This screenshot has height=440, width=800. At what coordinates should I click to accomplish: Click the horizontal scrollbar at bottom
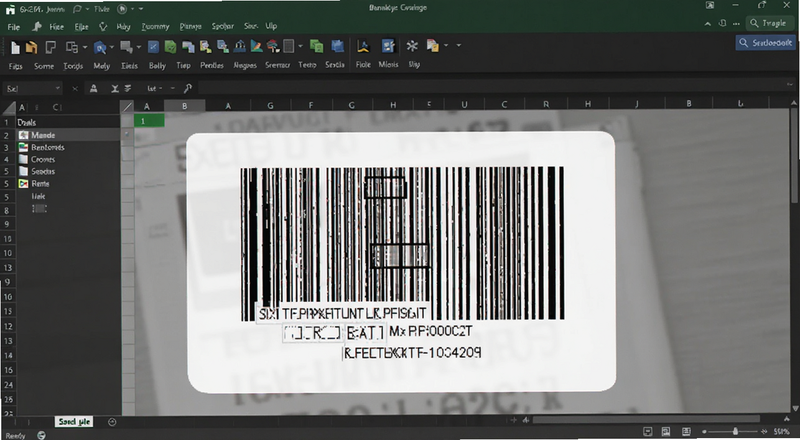click(645, 420)
